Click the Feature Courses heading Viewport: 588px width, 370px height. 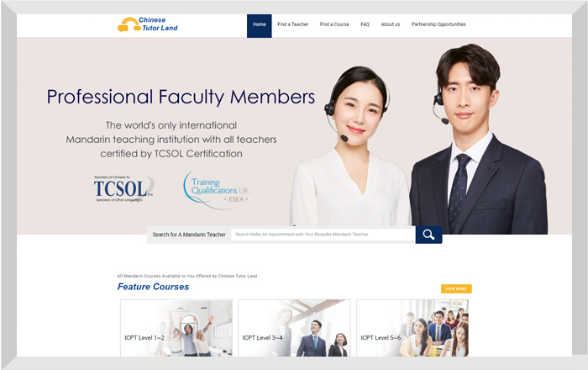tap(153, 287)
